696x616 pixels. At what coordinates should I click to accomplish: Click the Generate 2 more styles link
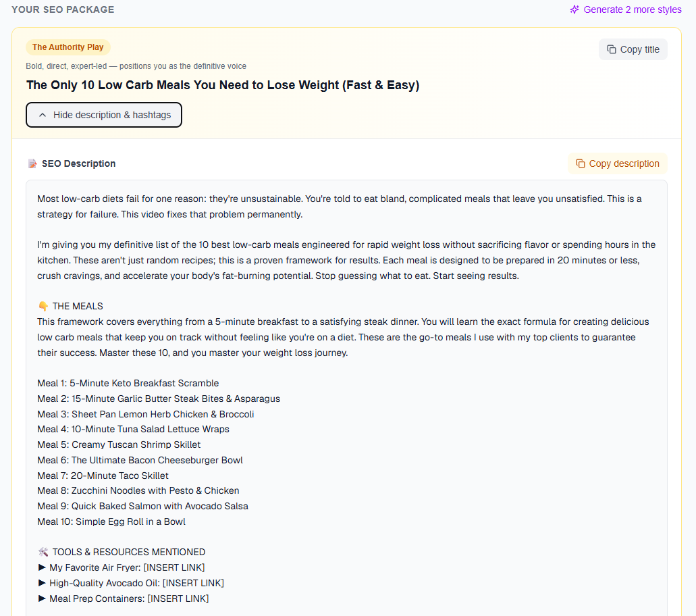625,9
